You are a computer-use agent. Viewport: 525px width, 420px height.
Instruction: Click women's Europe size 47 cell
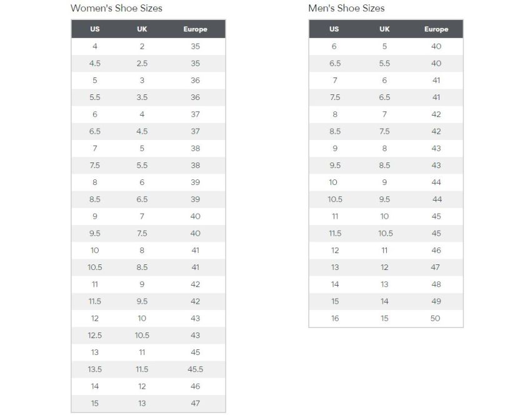pyautogui.click(x=195, y=403)
